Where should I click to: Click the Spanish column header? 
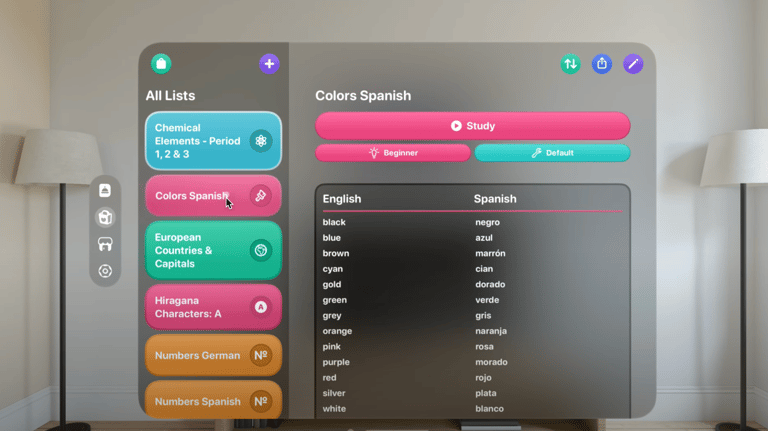(495, 199)
